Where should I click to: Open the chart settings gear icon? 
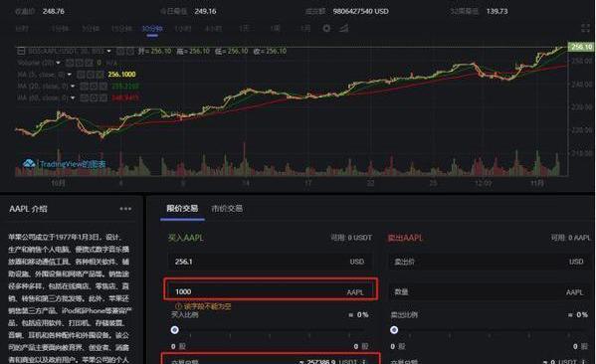[326, 29]
